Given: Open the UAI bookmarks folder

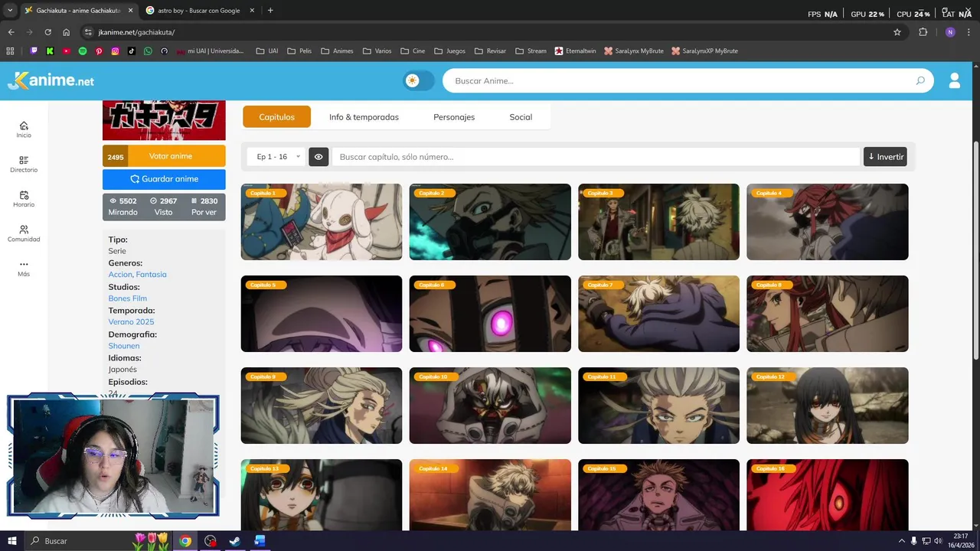Looking at the screenshot, I should click(267, 51).
